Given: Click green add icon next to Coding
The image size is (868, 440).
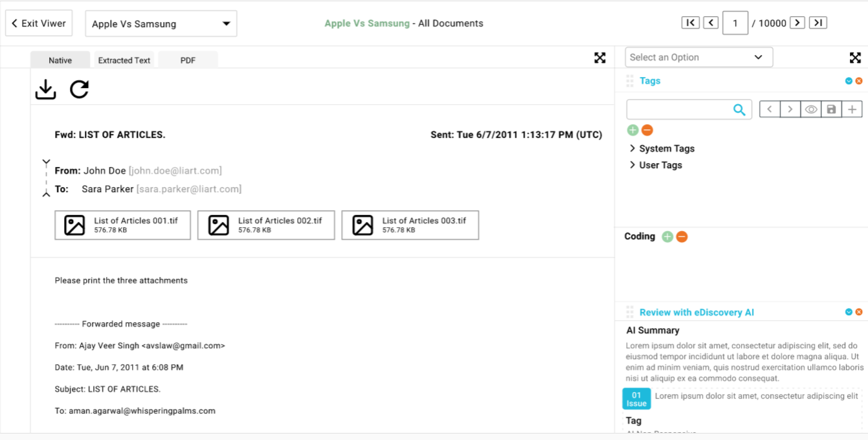Looking at the screenshot, I should (x=667, y=237).
